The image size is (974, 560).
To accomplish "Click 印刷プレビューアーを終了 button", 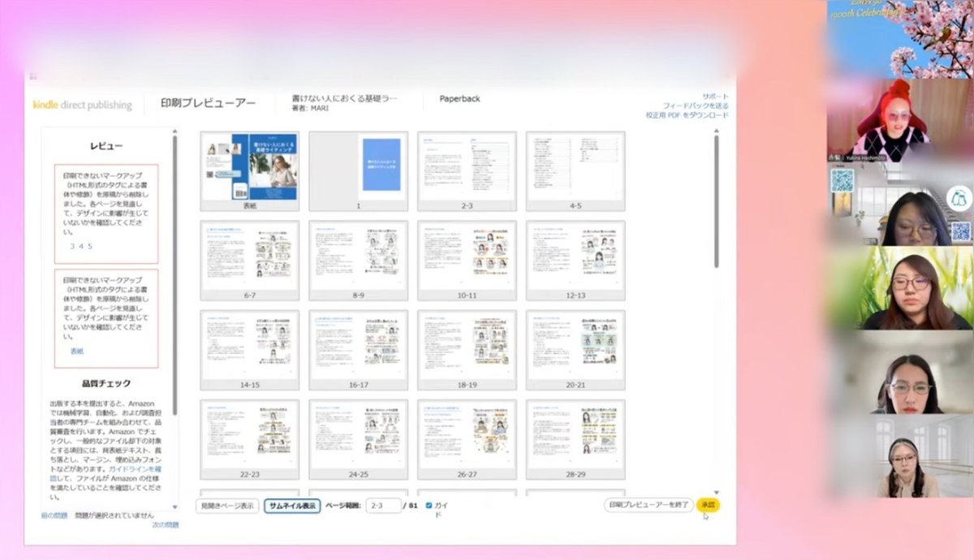I will (x=649, y=505).
